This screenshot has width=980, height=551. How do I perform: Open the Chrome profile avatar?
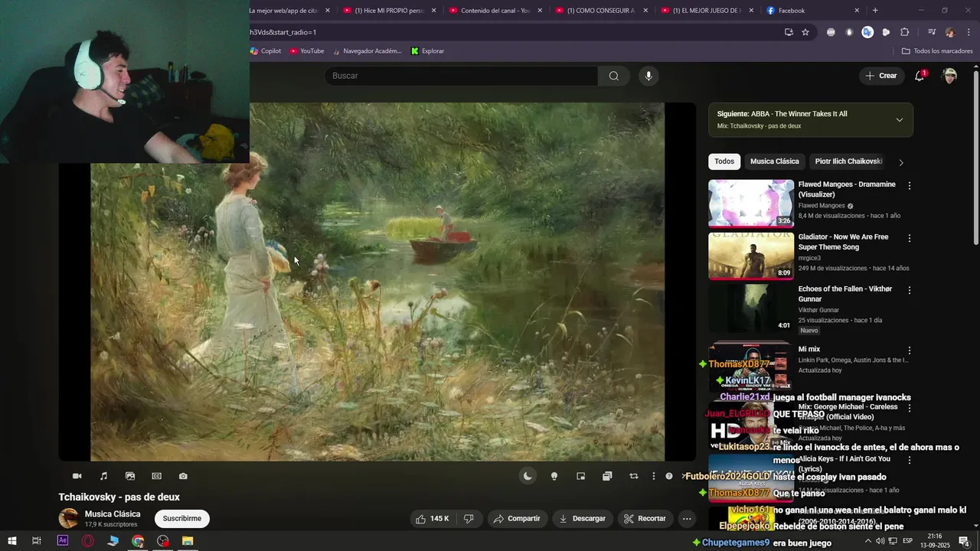click(x=950, y=32)
